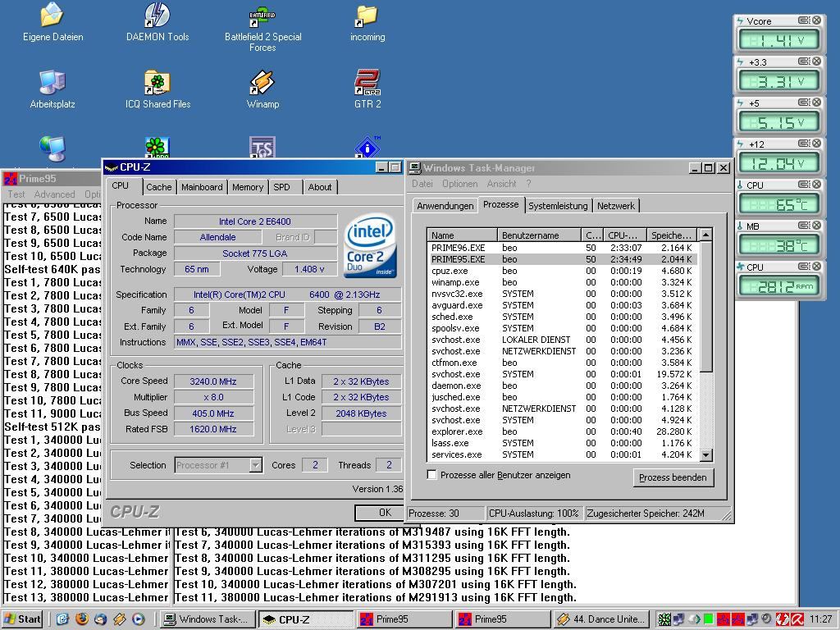The width and height of the screenshot is (840, 630).
Task: Open settings icon of the Vcore monitor widget
Action: pos(804,21)
